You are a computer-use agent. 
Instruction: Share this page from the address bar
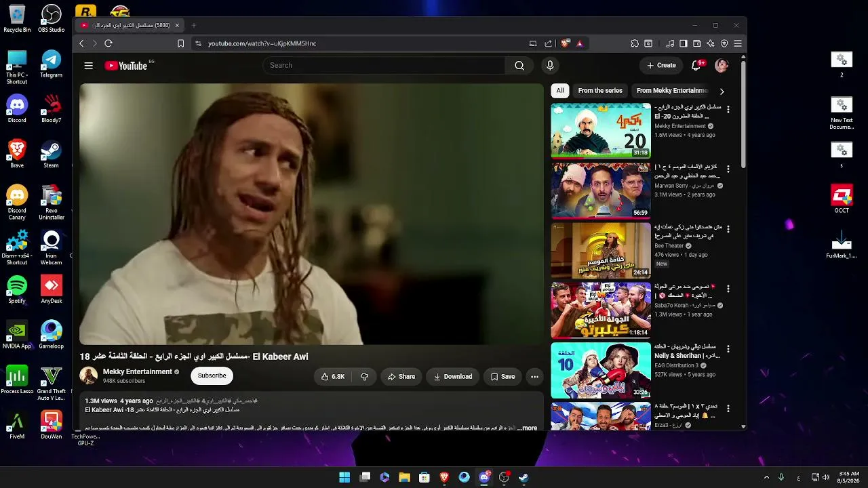pos(548,43)
